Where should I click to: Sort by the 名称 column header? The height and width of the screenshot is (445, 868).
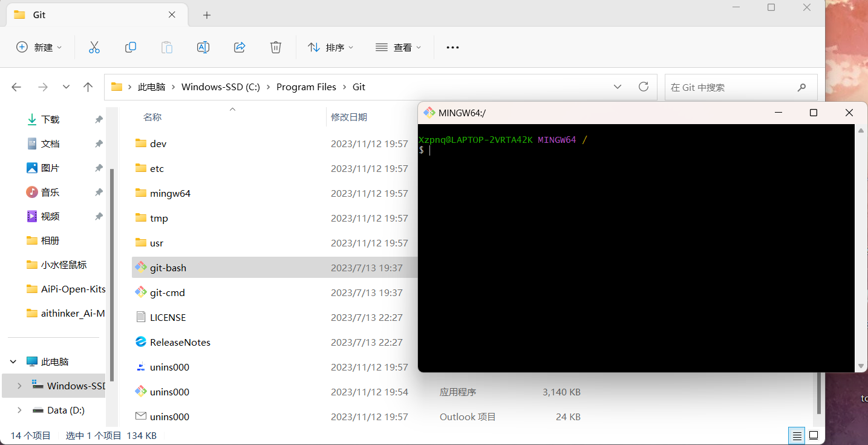pyautogui.click(x=152, y=117)
